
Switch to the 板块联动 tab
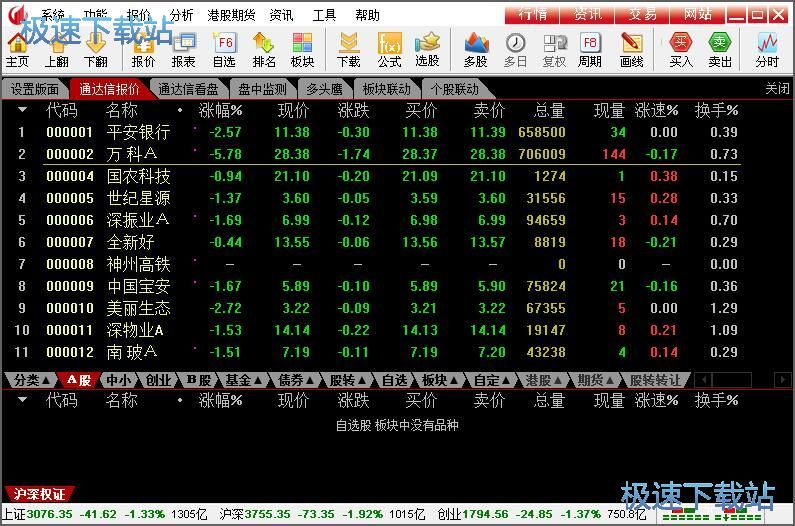pos(386,89)
